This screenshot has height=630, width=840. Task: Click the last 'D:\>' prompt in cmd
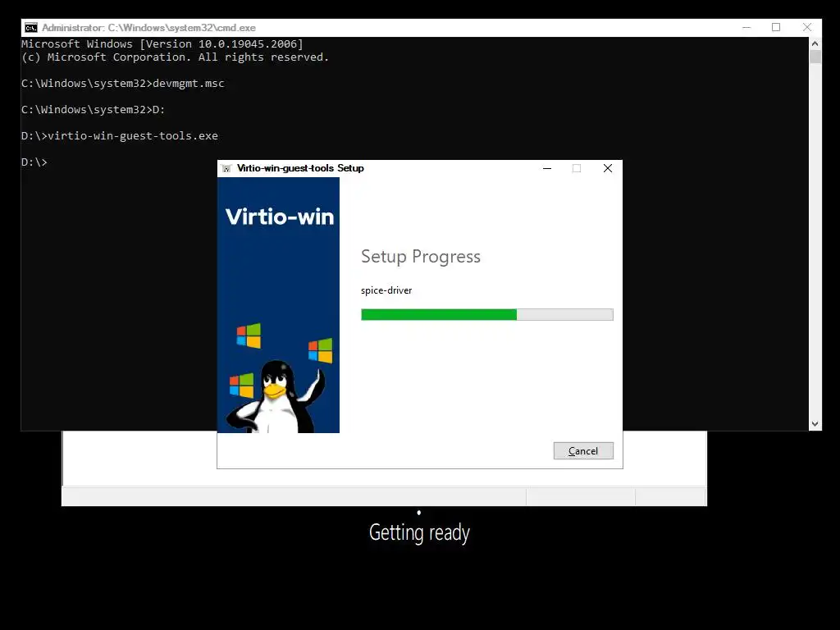(x=34, y=162)
